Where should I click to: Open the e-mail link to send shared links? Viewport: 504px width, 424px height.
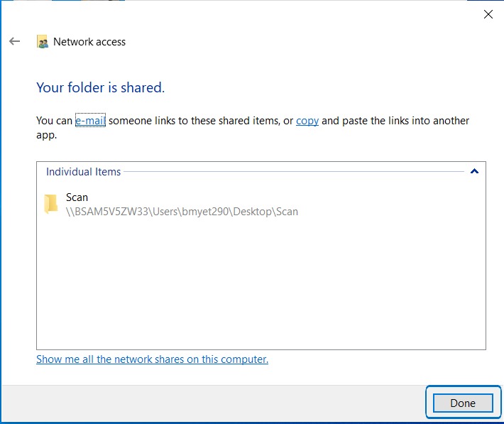(90, 121)
